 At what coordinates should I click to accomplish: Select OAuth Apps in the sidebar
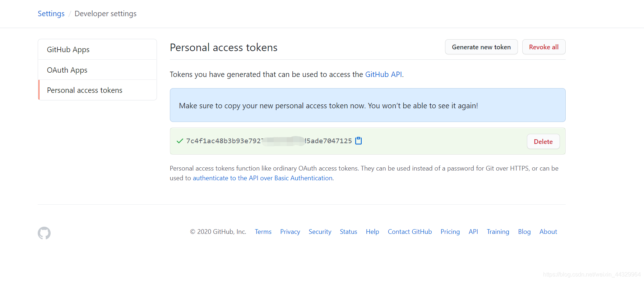(x=67, y=70)
